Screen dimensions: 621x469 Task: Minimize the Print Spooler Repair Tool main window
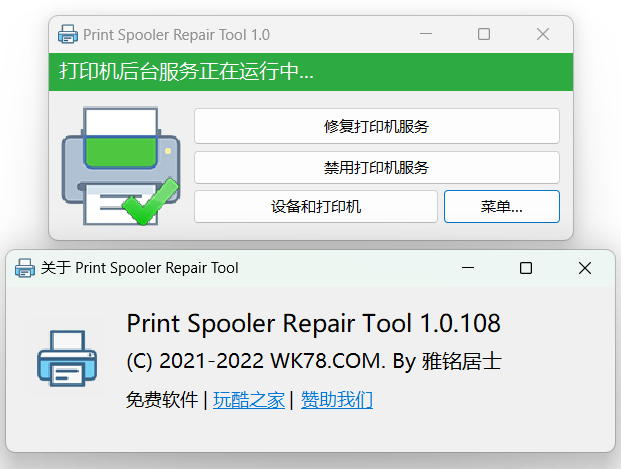coord(426,34)
